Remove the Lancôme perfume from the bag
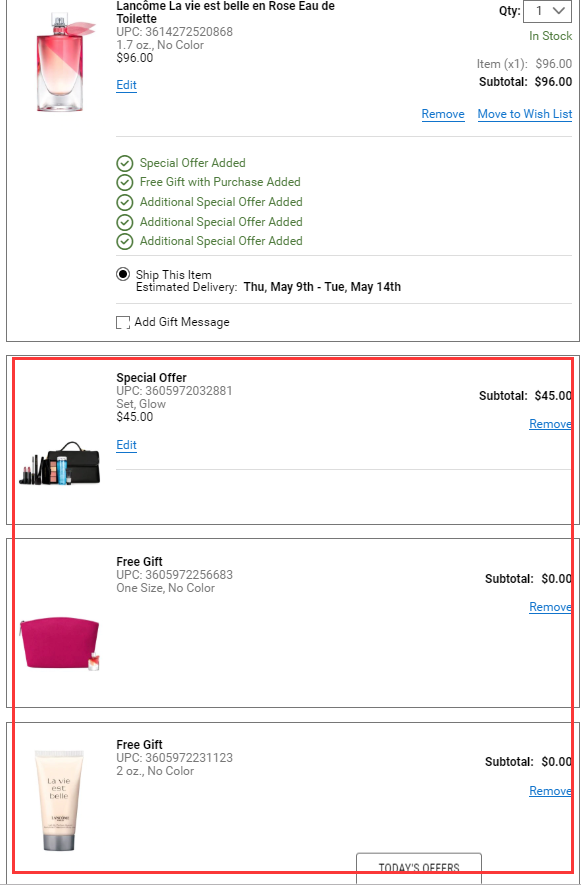This screenshot has width=581, height=895. [x=443, y=114]
